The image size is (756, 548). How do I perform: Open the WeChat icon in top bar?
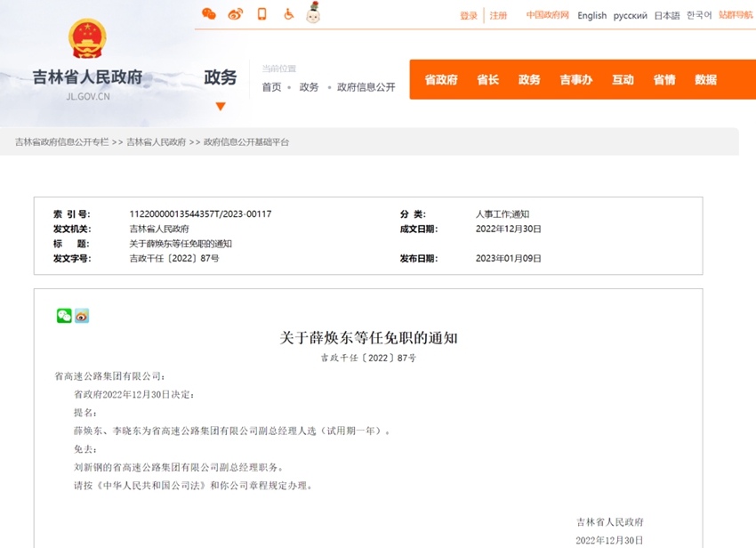click(x=209, y=14)
